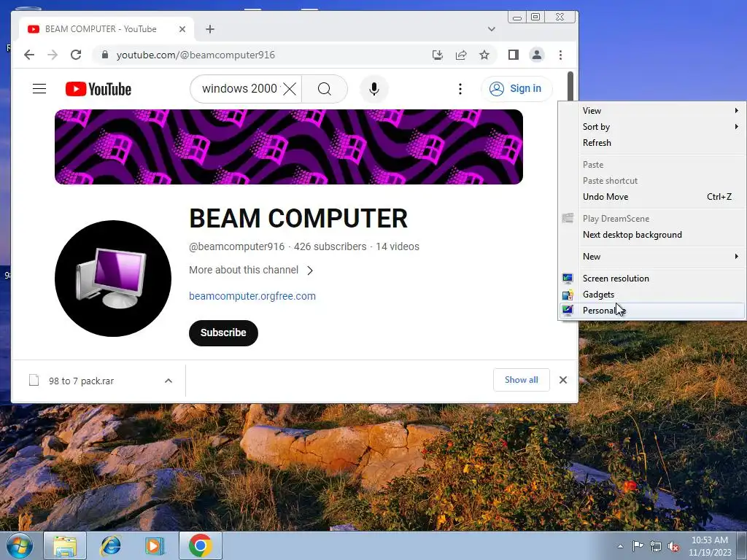Expand the New submenu arrow
The image size is (747, 560).
[737, 257]
